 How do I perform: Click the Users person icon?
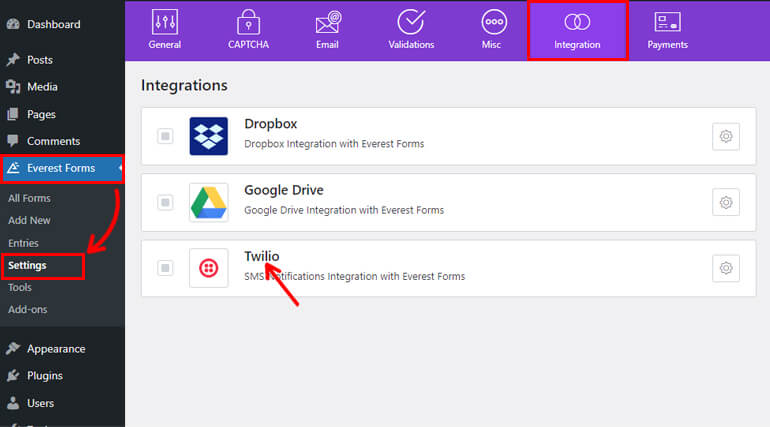coord(13,403)
